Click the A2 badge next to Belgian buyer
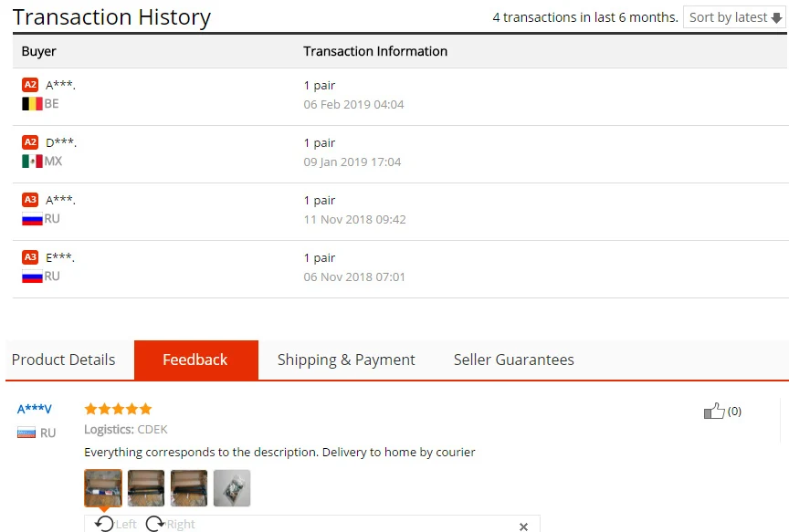 [x=30, y=85]
